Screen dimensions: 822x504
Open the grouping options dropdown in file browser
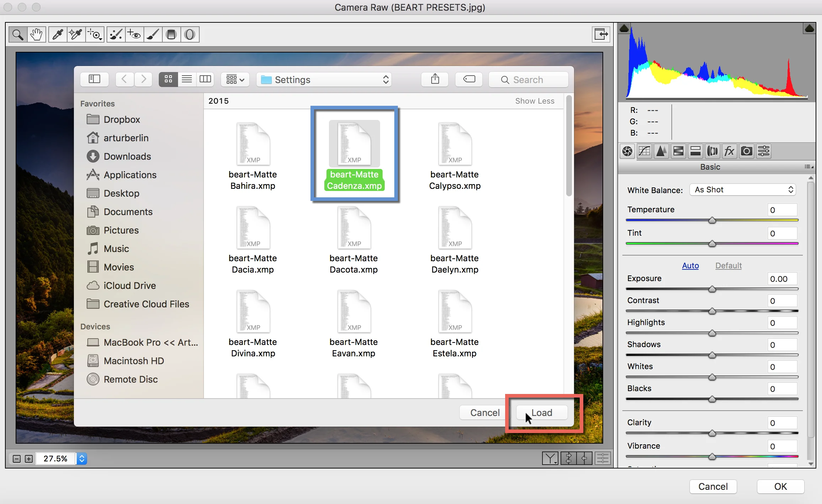point(234,79)
